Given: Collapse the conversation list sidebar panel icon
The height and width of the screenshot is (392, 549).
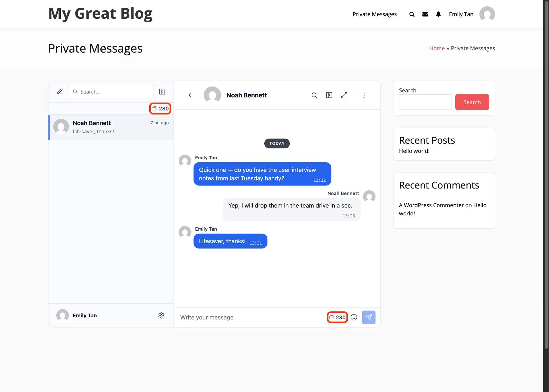Looking at the screenshot, I should [x=162, y=92].
